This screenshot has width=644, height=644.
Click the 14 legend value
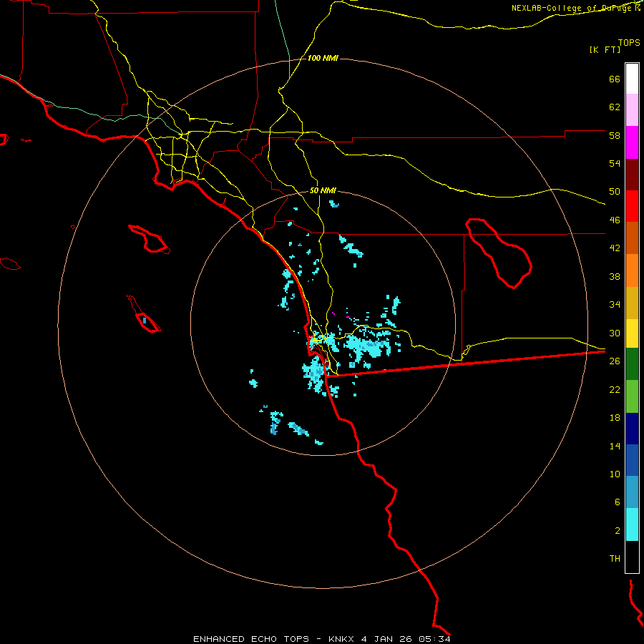pyautogui.click(x=615, y=446)
